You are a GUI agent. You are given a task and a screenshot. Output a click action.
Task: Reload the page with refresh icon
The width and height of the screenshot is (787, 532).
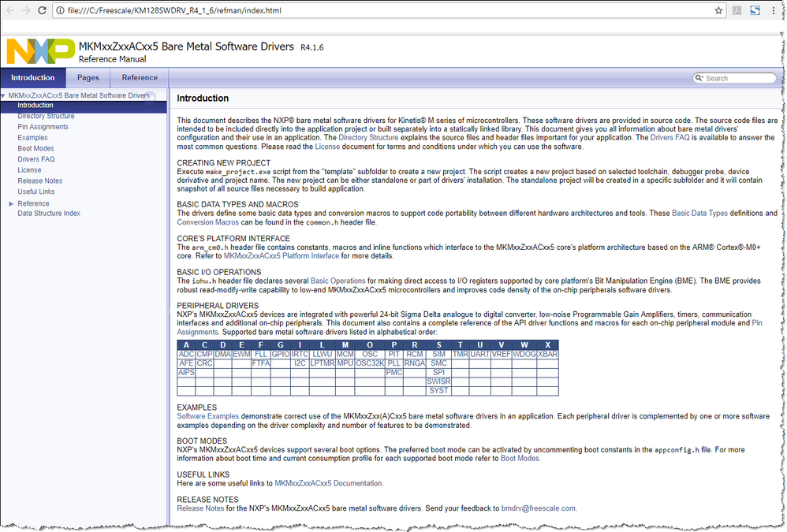(42, 10)
